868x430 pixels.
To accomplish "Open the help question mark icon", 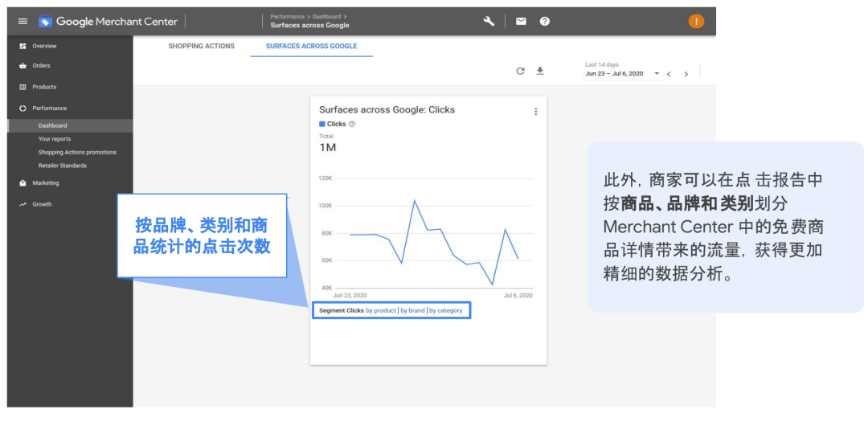I will click(545, 22).
